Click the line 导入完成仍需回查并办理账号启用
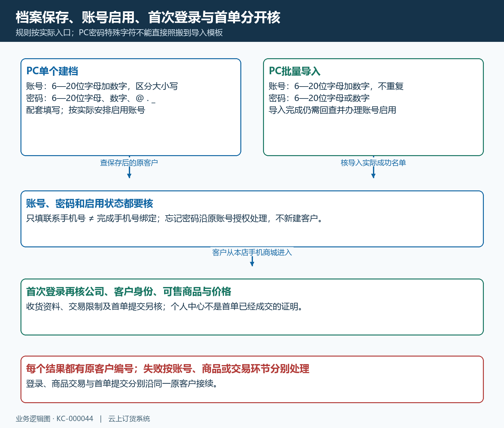Screen dimensions: 504x428 [x=332, y=110]
